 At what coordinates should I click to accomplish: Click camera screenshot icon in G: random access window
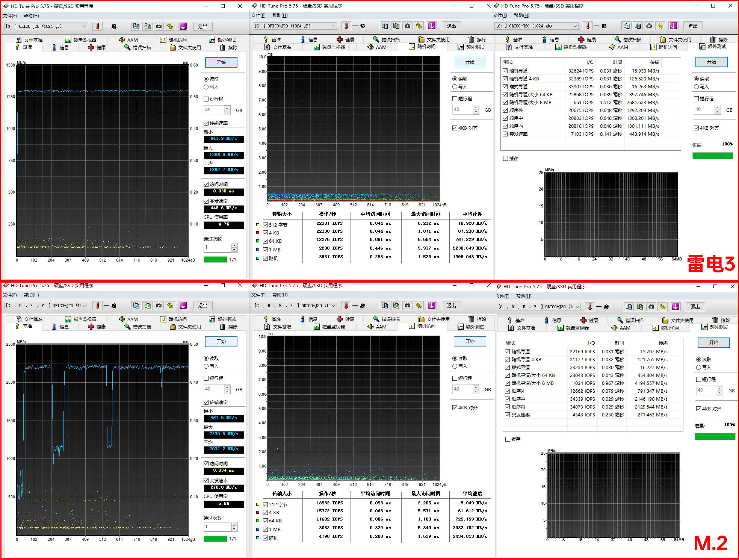point(408,26)
